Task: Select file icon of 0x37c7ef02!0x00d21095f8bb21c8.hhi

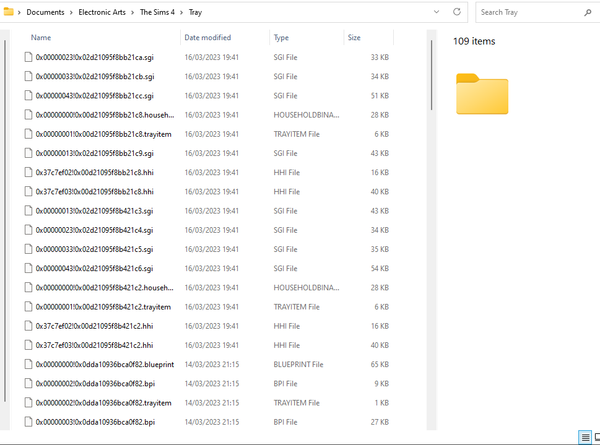Action: click(28, 172)
